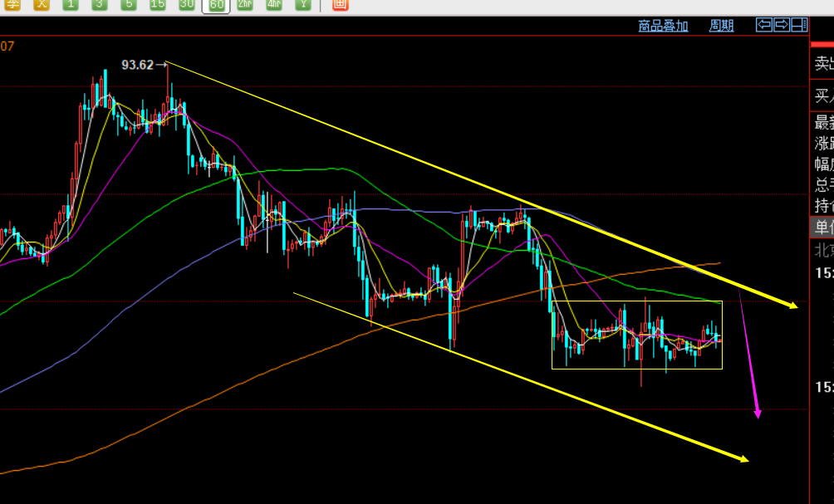Image resolution: width=834 pixels, height=504 pixels.
Task: Select the 15-minute chart period
Action: [x=157, y=4]
